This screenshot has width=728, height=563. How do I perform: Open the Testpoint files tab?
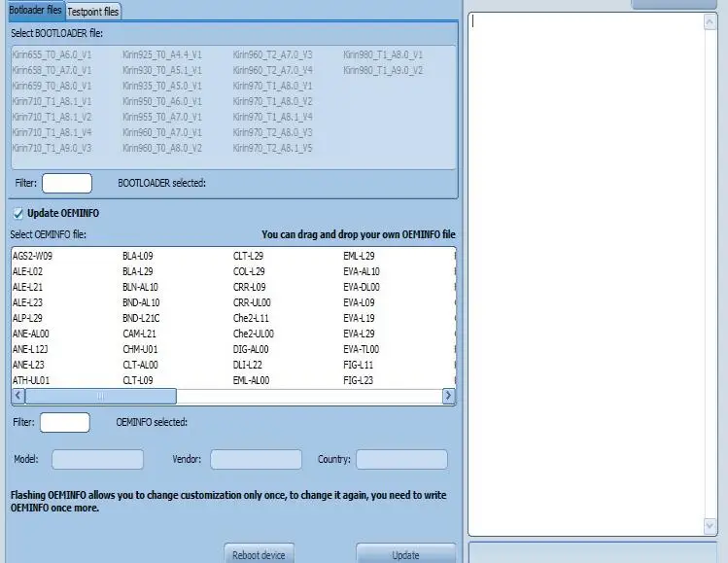tap(93, 12)
